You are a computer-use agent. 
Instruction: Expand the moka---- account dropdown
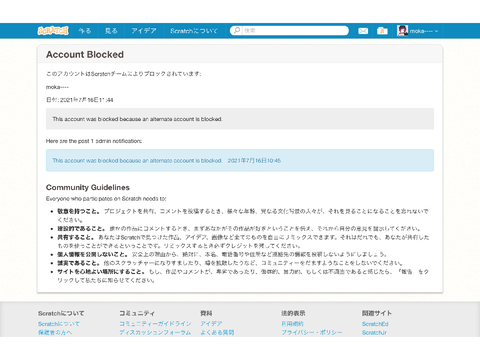pyautogui.click(x=424, y=31)
